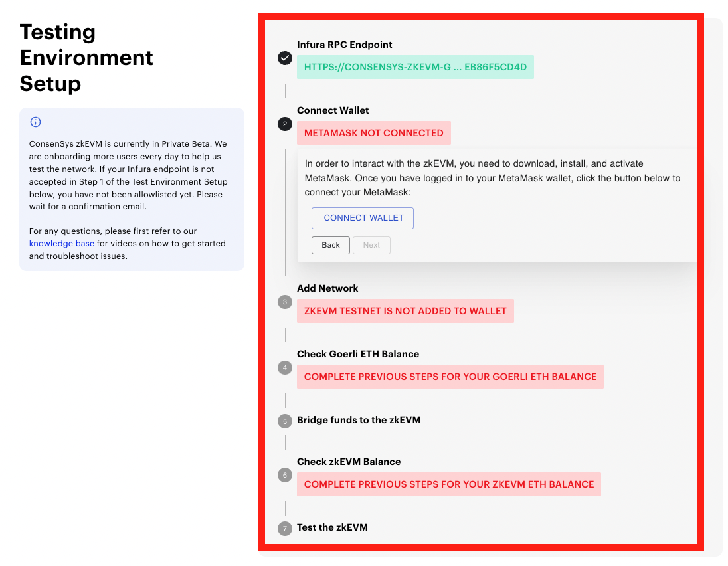Click the CONNECT WALLET button
Viewport: 728px width, 566px height.
point(363,218)
